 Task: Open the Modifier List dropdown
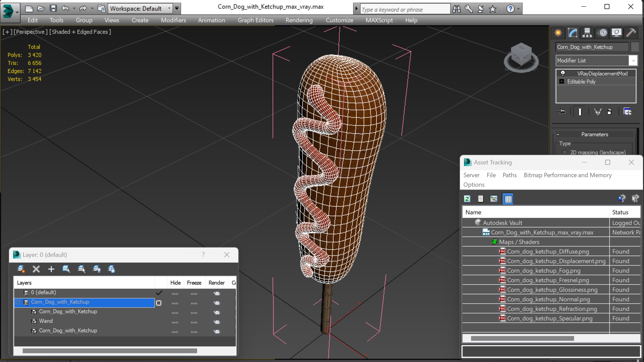(633, 61)
